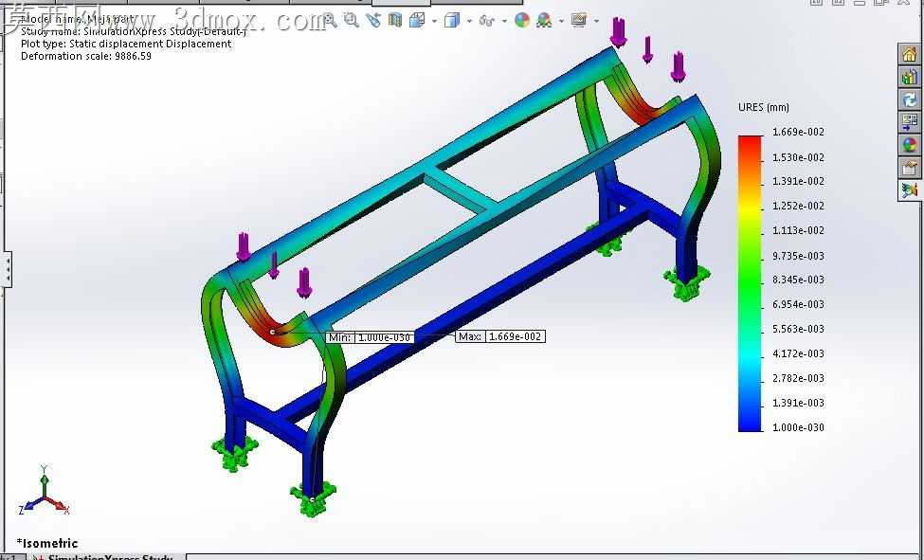Viewport: 924px width, 560px height.
Task: Click the Zoom to Fit magnifier icon
Action: coord(330,21)
